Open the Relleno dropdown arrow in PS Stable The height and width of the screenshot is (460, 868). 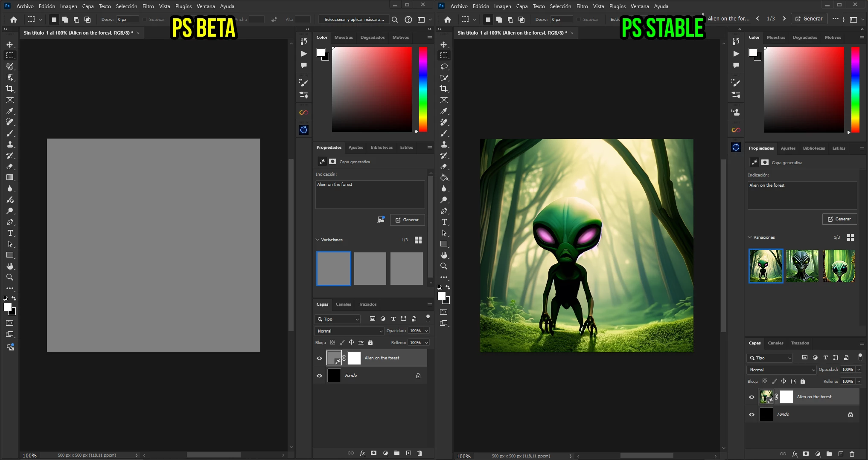point(859,381)
